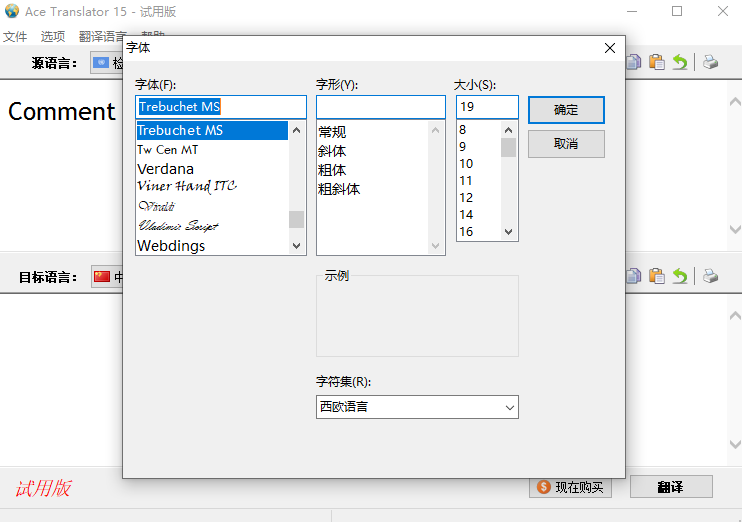Click the font list scroll-down arrow
Image resolution: width=742 pixels, height=522 pixels.
coord(297,246)
